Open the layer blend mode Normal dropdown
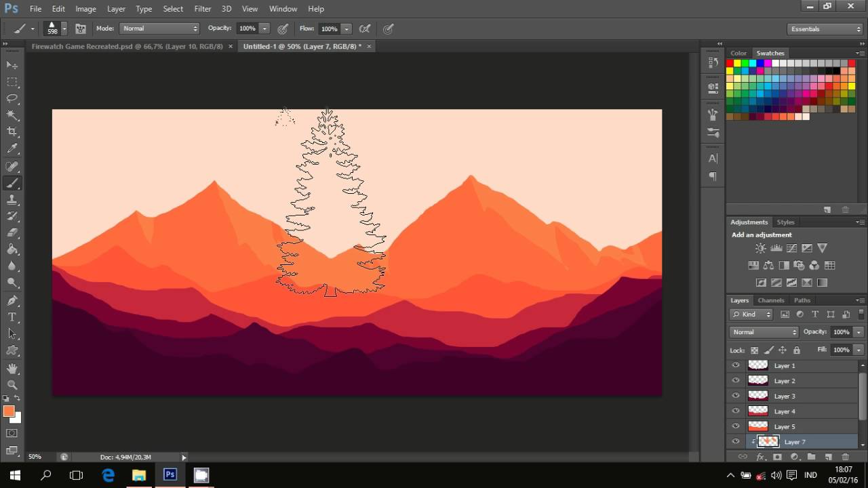Viewport: 868px width, 488px height. (764, 332)
